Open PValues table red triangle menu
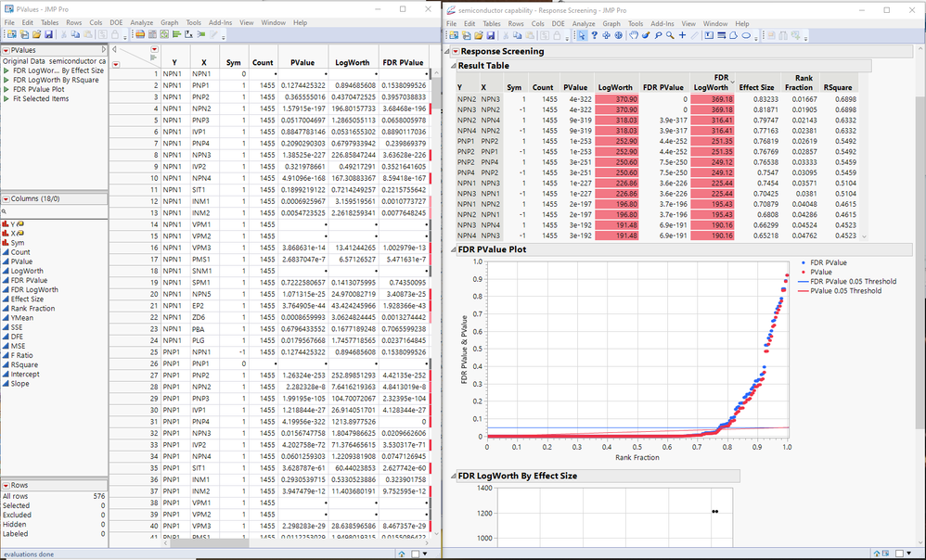The width and height of the screenshot is (926, 560). coord(6,51)
